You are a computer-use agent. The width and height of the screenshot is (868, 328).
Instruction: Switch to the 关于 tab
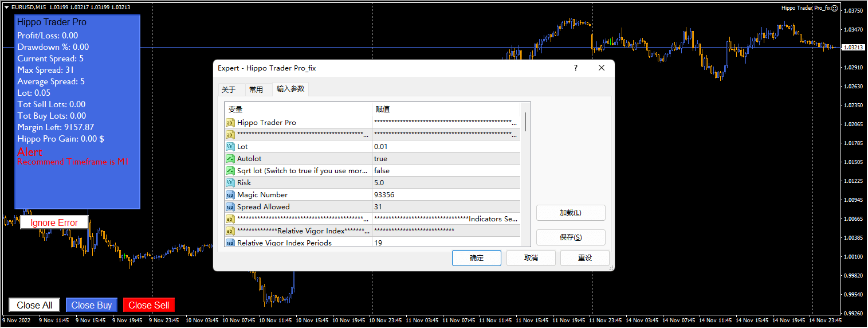(229, 89)
